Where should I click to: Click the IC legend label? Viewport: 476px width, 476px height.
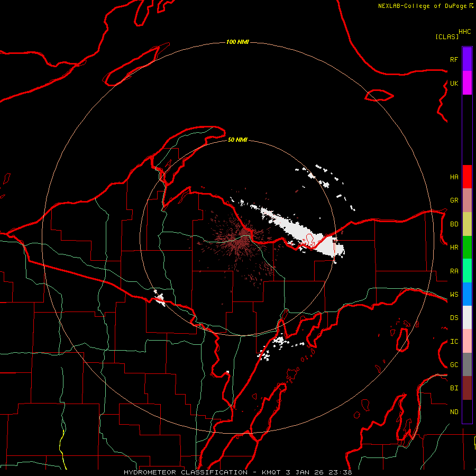pyautogui.click(x=454, y=342)
